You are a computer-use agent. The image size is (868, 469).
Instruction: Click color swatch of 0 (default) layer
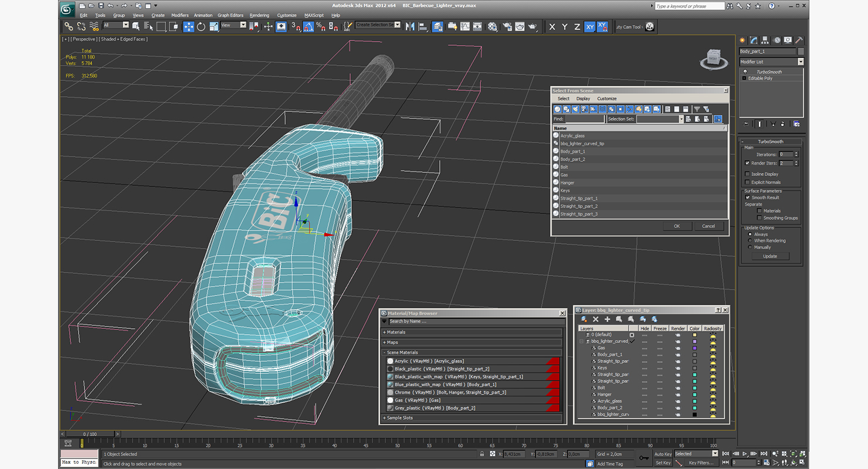695,335
